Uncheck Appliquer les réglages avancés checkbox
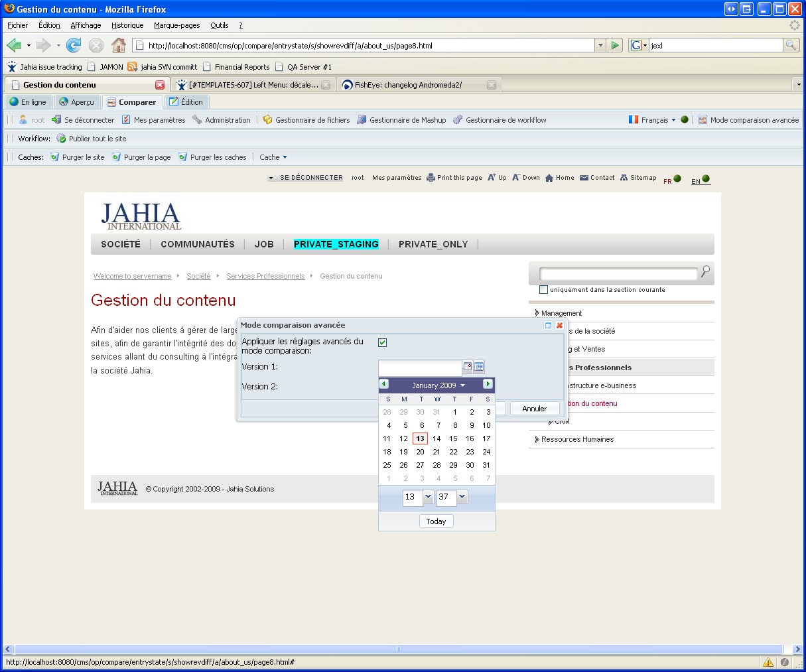 tap(382, 342)
